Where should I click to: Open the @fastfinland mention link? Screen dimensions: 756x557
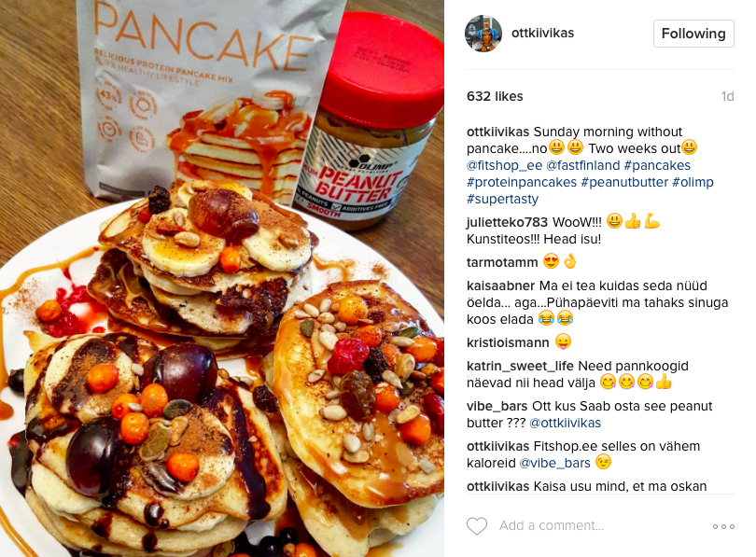click(582, 165)
